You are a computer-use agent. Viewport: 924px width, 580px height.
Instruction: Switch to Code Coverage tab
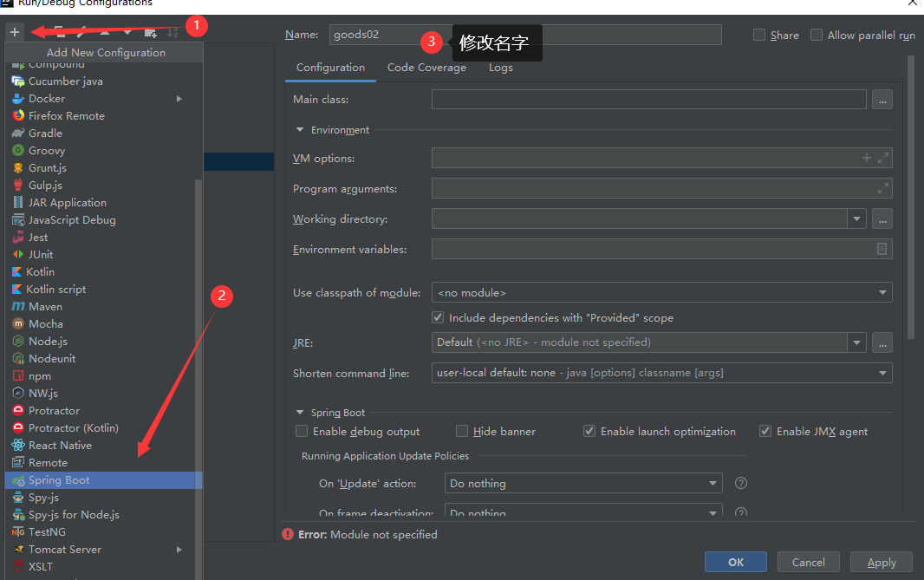tap(426, 68)
